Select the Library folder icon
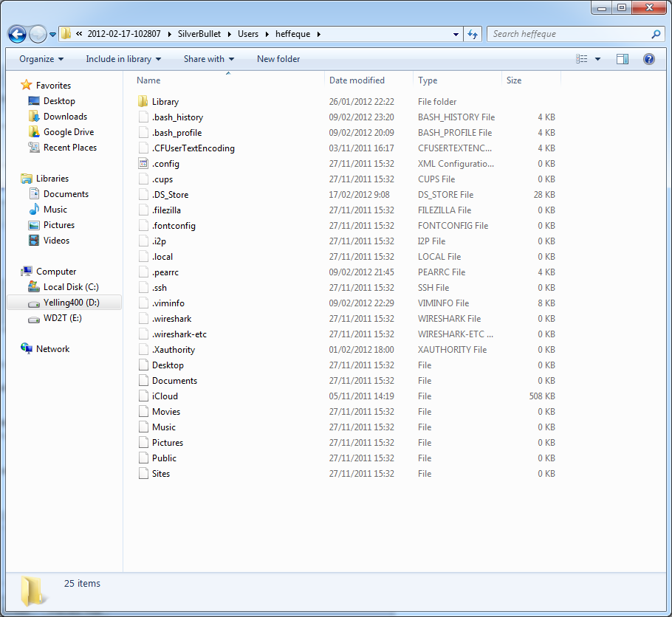 pos(143,101)
